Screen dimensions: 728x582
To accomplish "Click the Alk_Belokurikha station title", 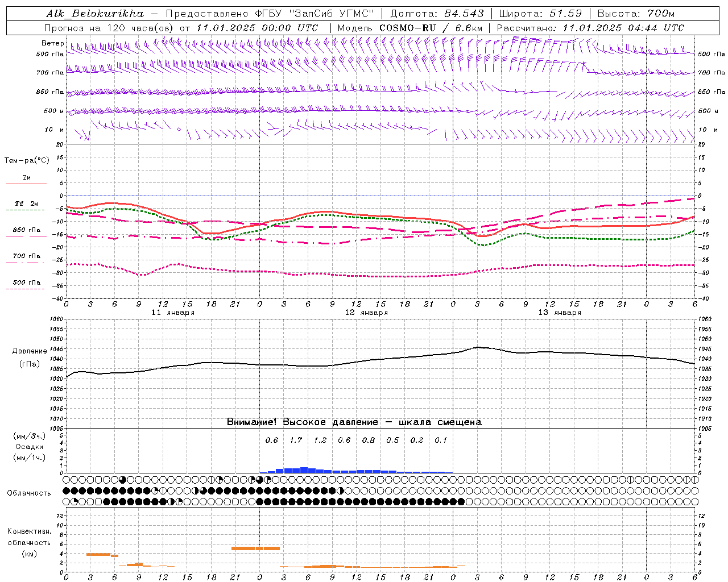I will click(94, 14).
